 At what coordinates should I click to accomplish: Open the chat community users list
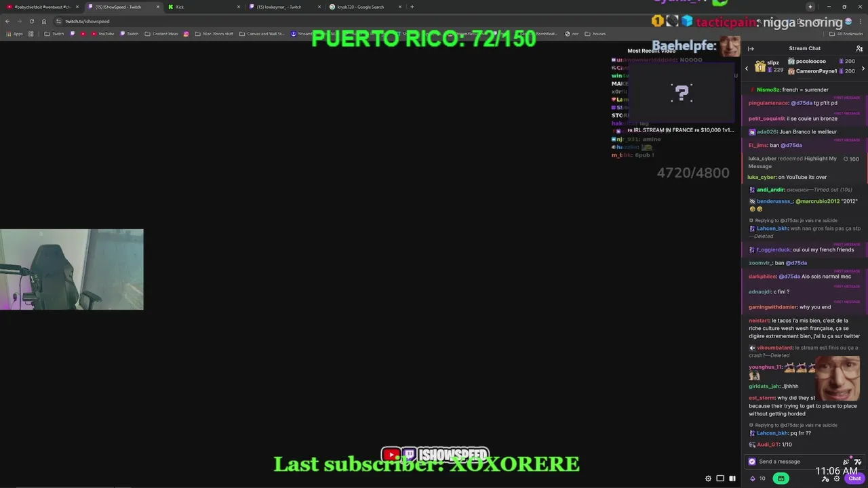[x=859, y=48]
